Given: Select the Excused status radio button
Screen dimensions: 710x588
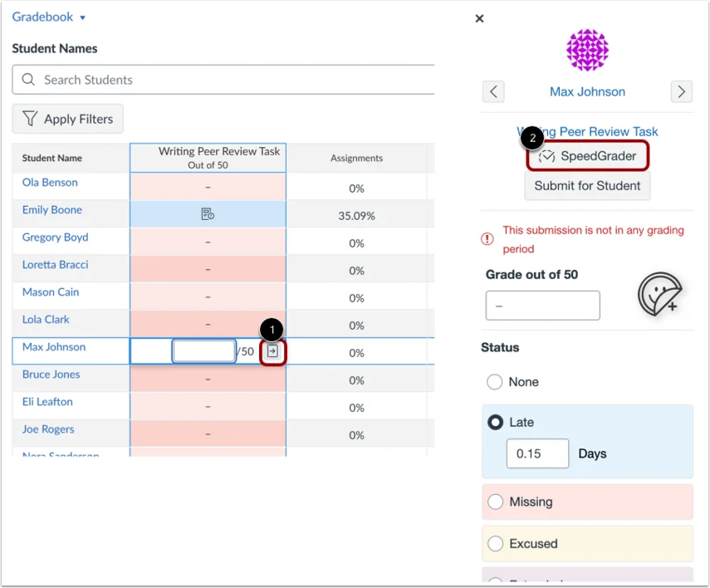Looking at the screenshot, I should coord(495,544).
